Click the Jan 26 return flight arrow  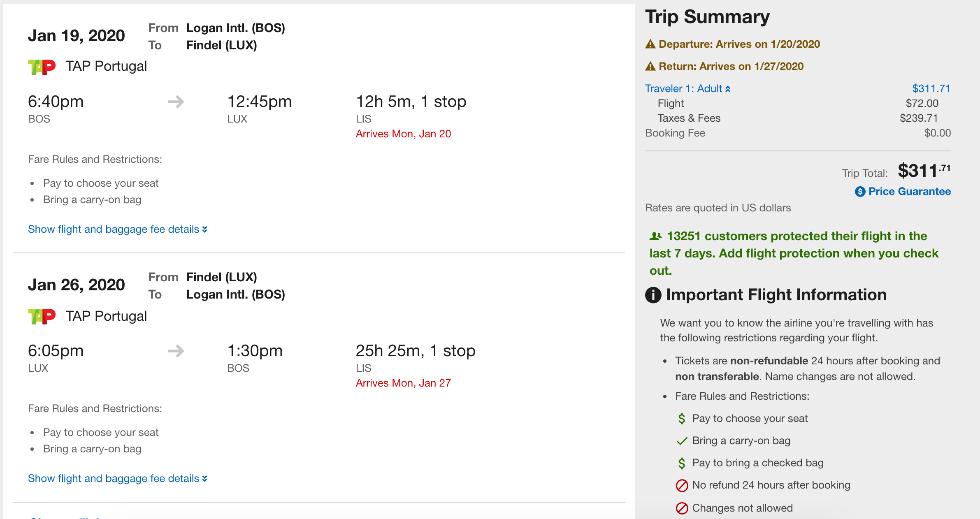(x=176, y=351)
